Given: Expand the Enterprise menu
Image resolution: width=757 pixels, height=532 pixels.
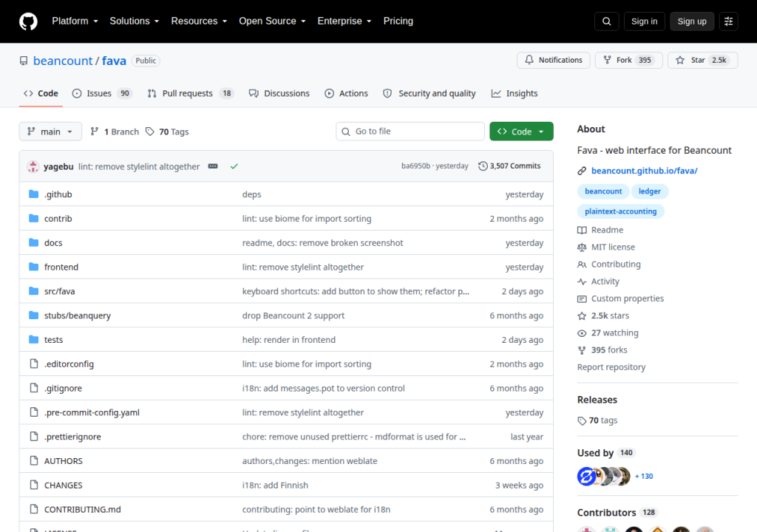Looking at the screenshot, I should [344, 21].
